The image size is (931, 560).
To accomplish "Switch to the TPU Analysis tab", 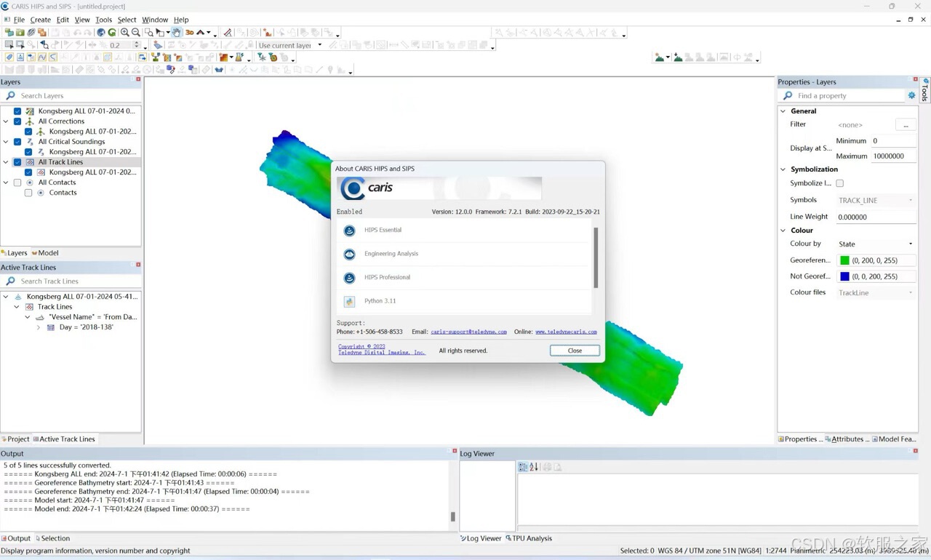I will click(530, 539).
